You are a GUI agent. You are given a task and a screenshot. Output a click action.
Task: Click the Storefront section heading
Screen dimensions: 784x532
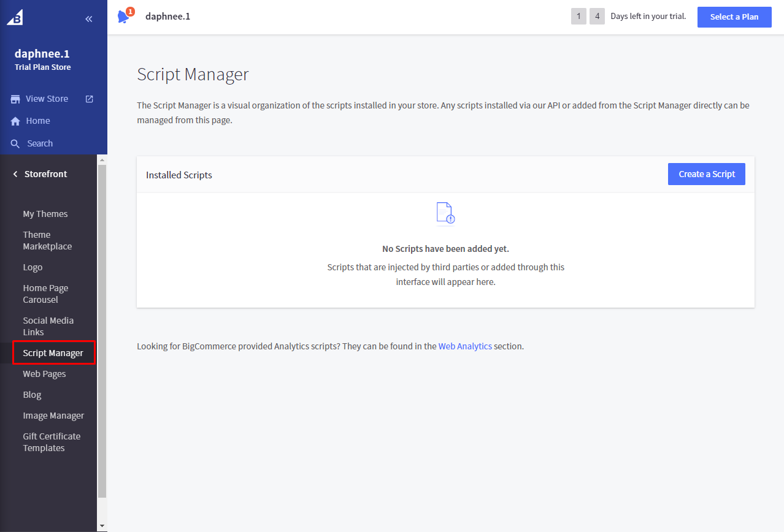pyautogui.click(x=46, y=174)
